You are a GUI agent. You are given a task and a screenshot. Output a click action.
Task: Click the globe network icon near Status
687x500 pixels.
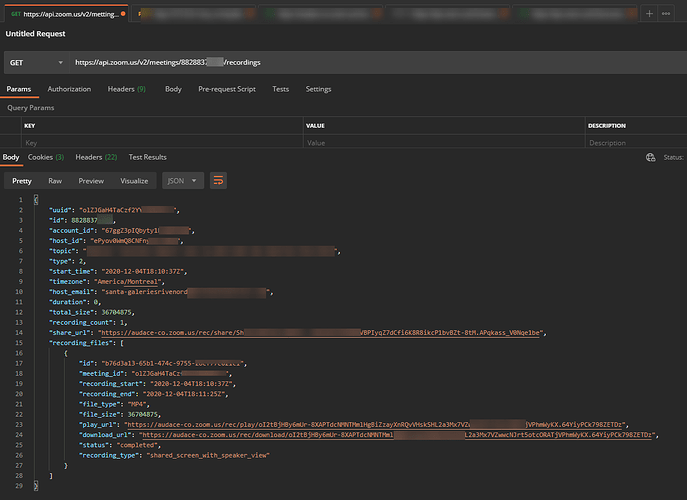click(650, 157)
